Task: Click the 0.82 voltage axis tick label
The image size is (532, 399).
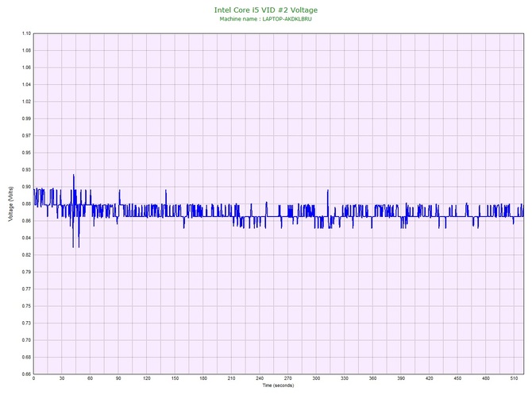Action: click(26, 255)
